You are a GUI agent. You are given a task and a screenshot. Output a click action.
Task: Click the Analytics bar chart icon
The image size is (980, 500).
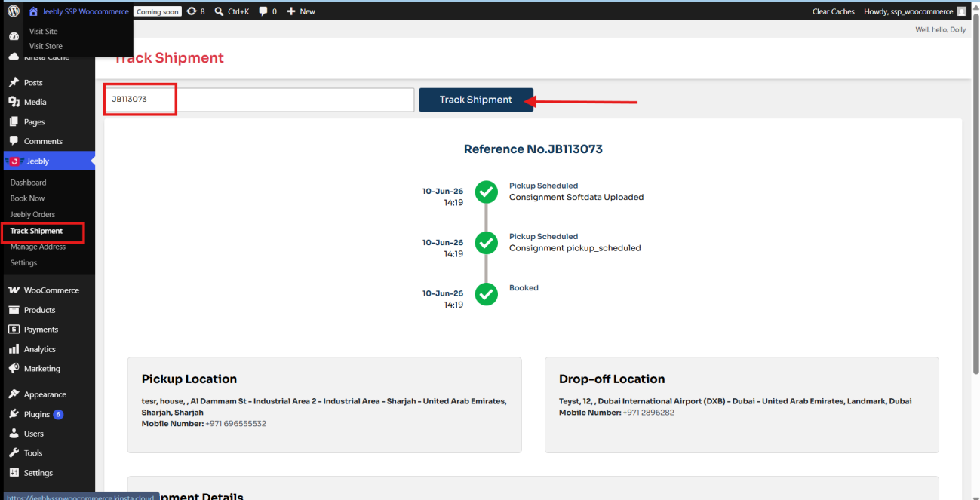(x=14, y=349)
